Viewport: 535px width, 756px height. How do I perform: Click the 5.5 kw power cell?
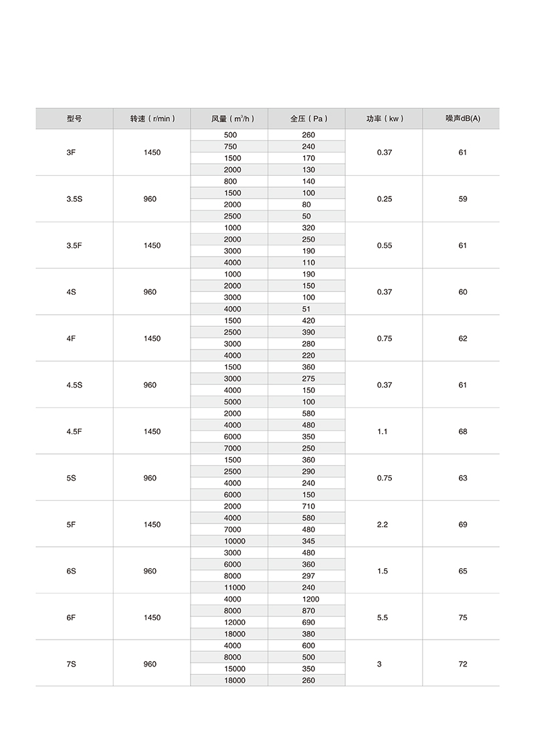(383, 618)
